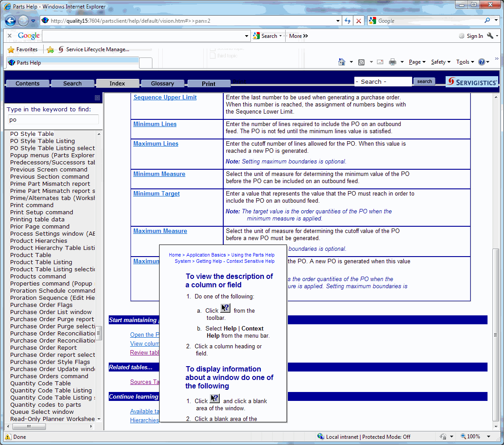Viewport: 504px width, 445px height.
Task: Select Product Hierarchies index entry
Action: [39, 241]
